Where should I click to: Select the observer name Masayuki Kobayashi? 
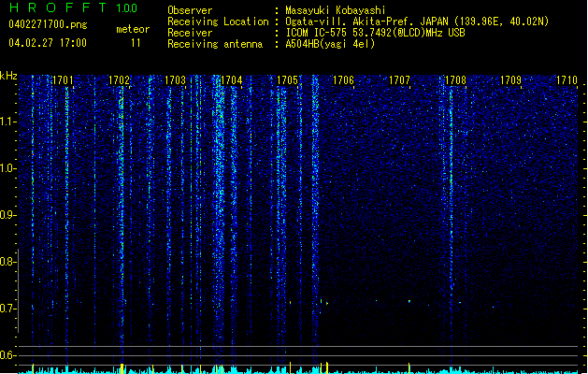pos(336,10)
